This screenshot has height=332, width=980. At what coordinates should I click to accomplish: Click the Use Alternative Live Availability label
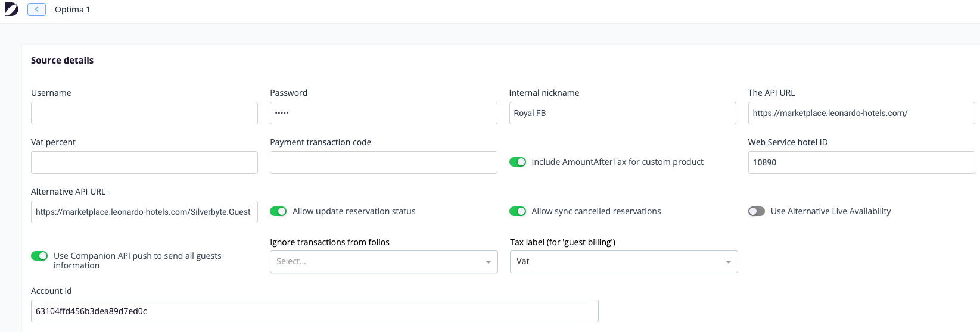click(830, 211)
